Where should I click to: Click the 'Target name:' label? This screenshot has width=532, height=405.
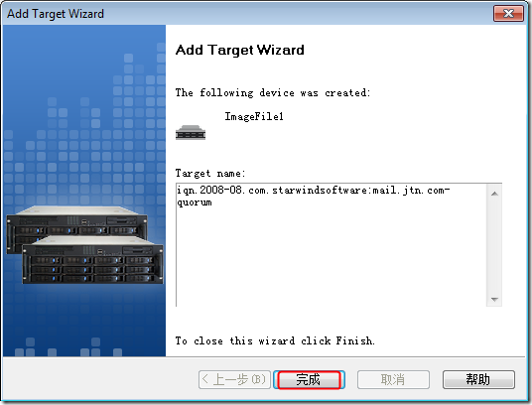pyautogui.click(x=210, y=174)
